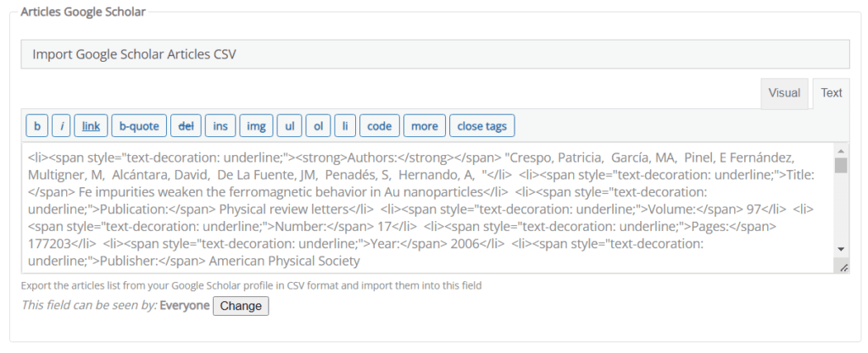Viewport: 868px width, 353px height.
Task: Click the b-quote quicktag button
Action: coord(138,126)
